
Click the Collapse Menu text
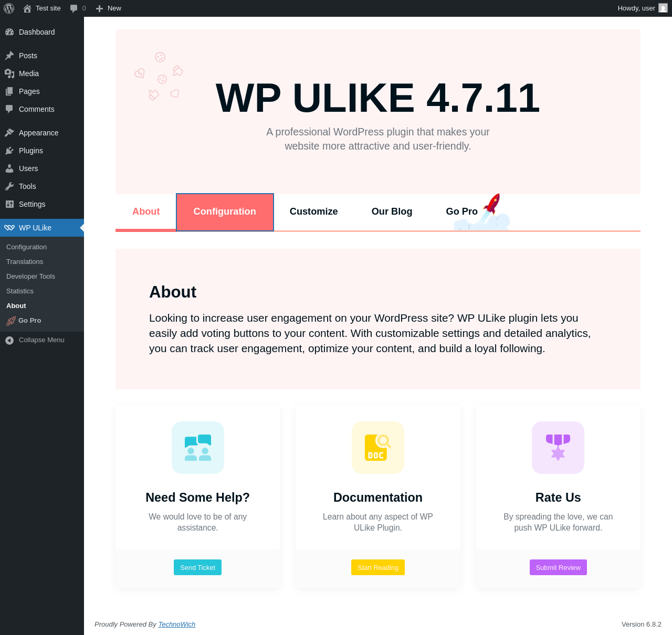point(41,340)
